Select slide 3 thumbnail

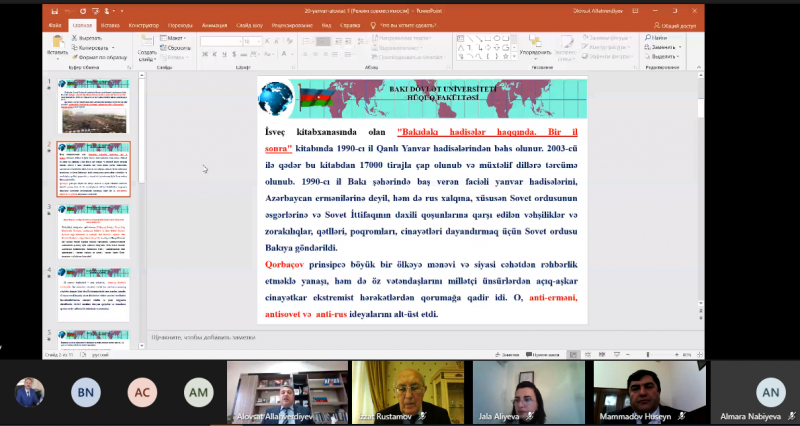click(x=93, y=231)
